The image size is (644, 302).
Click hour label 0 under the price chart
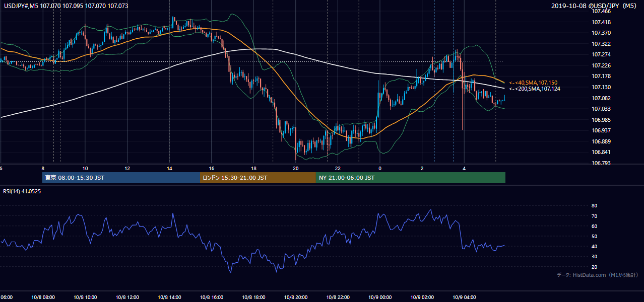coord(380,169)
